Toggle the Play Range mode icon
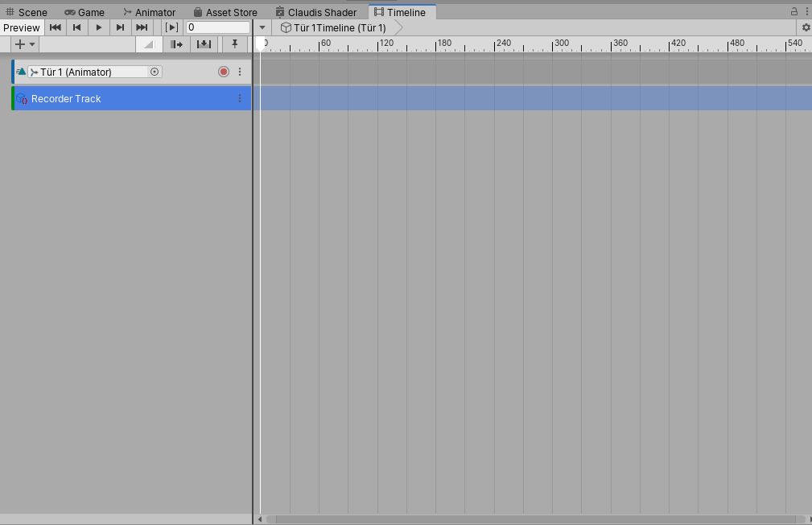Image resolution: width=812 pixels, height=525 pixels. (171, 27)
